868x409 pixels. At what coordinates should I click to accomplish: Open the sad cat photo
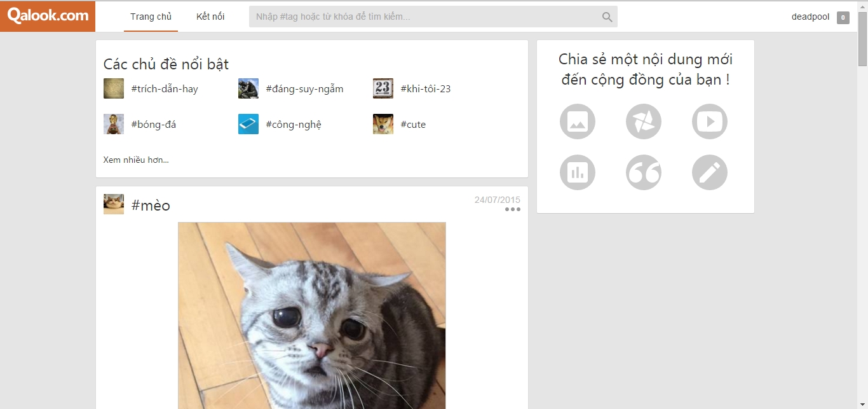point(312,315)
